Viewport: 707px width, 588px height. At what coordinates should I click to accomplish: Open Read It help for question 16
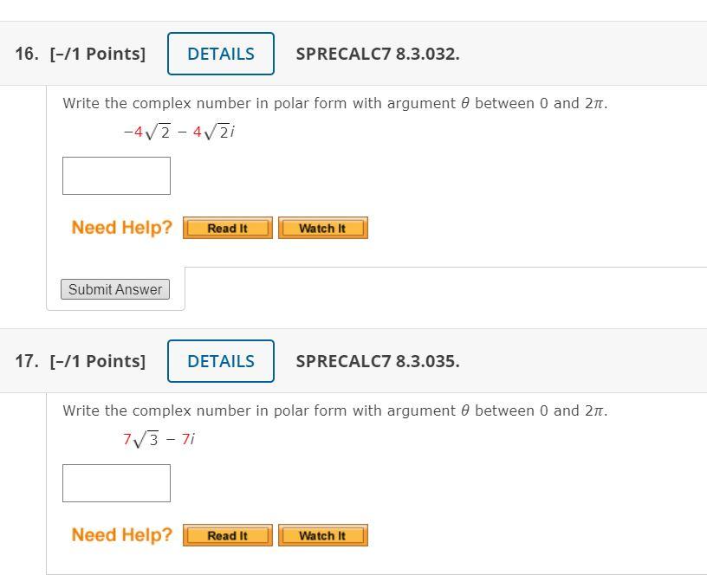point(226,228)
